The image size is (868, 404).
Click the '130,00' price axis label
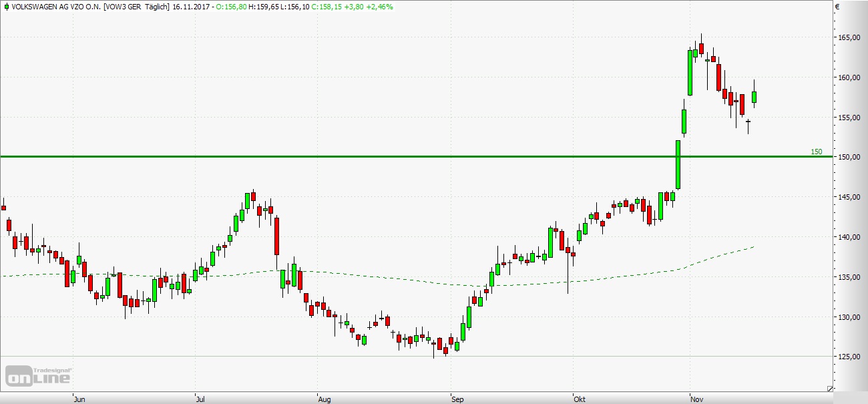point(851,317)
